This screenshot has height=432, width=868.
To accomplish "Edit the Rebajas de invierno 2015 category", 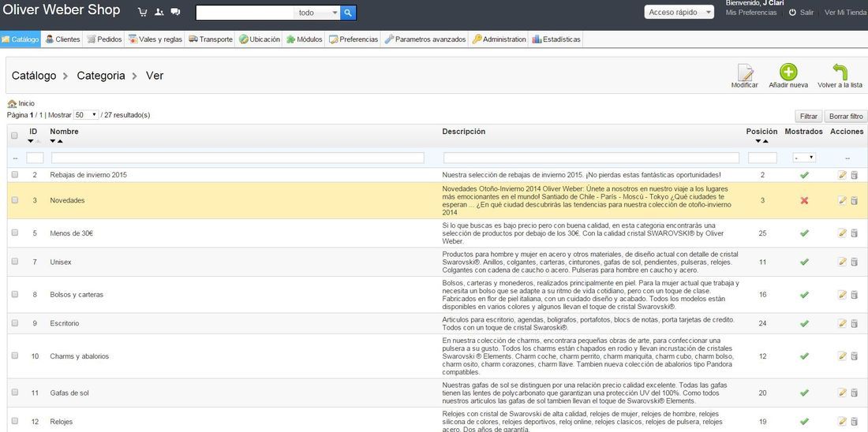I will coord(843,175).
